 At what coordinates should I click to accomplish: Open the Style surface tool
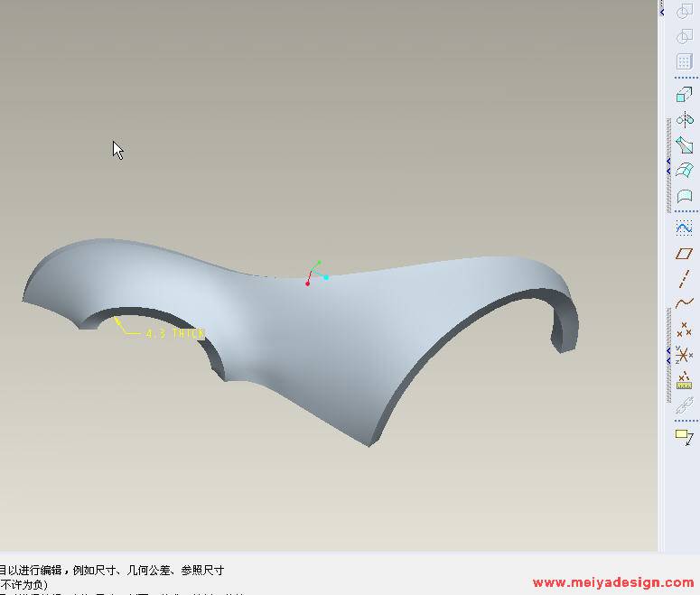pyautogui.click(x=685, y=196)
